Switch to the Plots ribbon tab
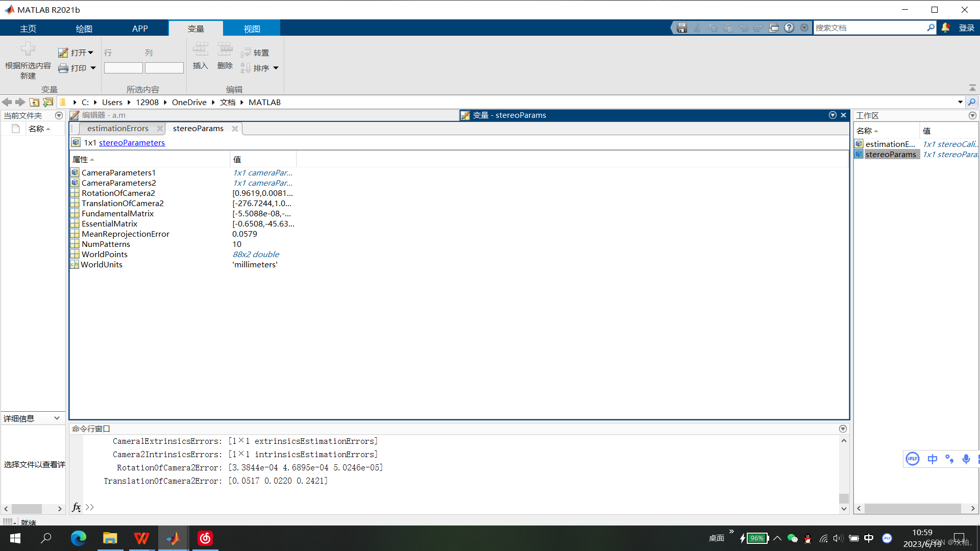The height and width of the screenshot is (551, 980). tap(84, 29)
